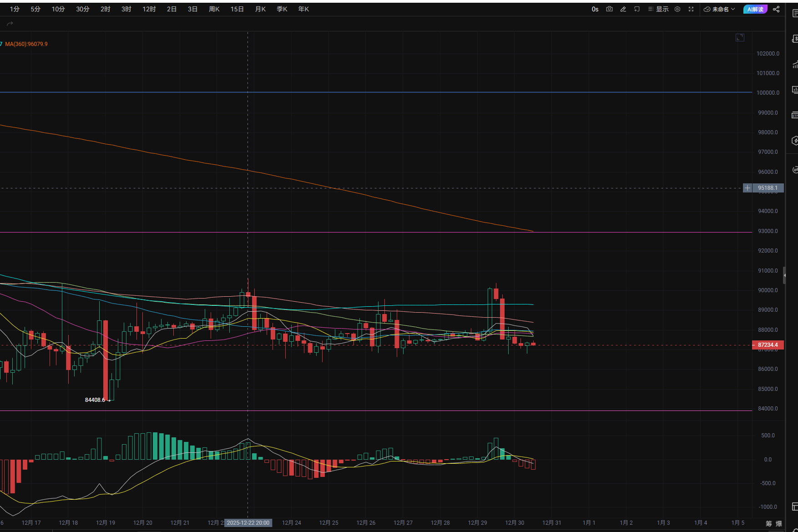
Task: Click the add-note icon beside pencil
Action: (637, 9)
